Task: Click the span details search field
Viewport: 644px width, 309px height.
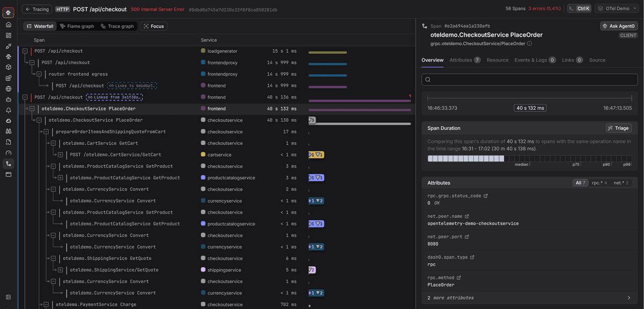Action: [x=529, y=79]
